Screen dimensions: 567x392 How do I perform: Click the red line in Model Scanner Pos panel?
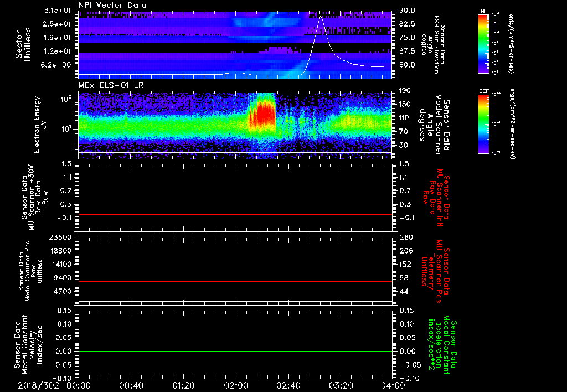(235, 281)
